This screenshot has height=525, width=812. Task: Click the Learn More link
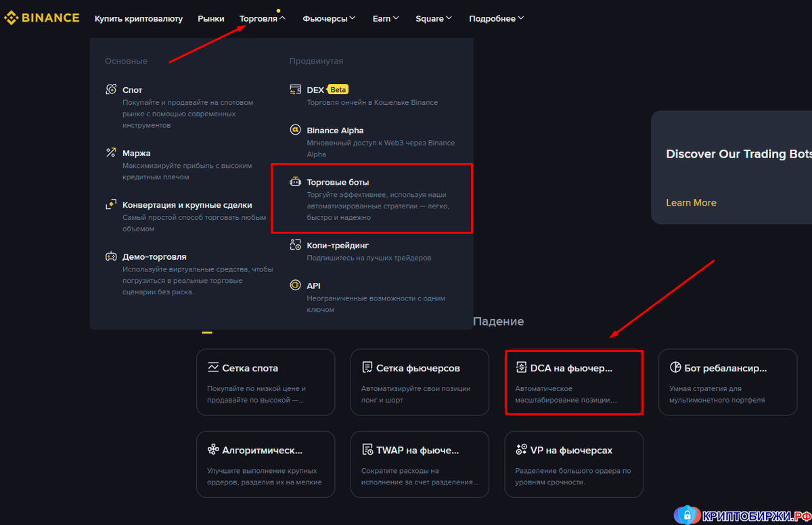691,202
